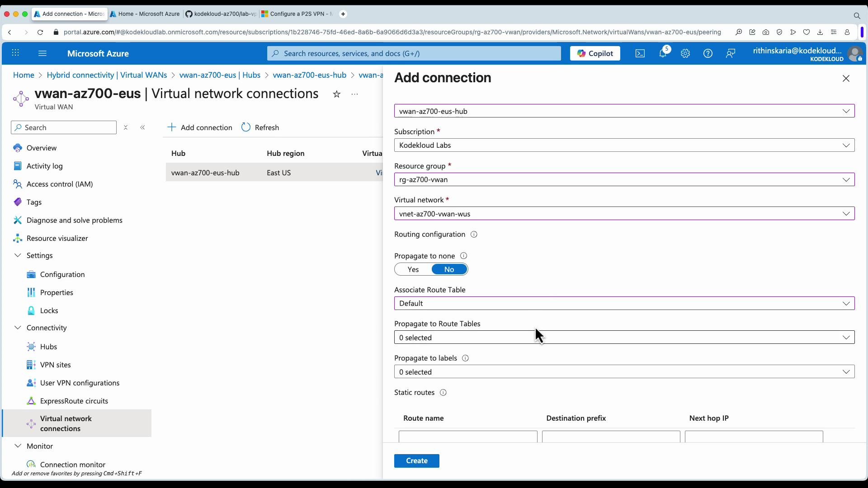Open the Associate Route Table dropdown
This screenshot has width=868, height=488.
(624, 303)
